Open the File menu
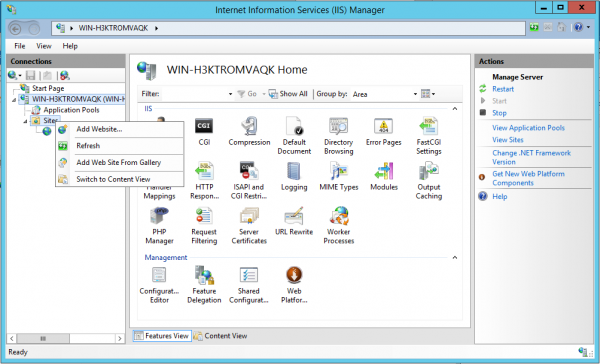 (20, 46)
